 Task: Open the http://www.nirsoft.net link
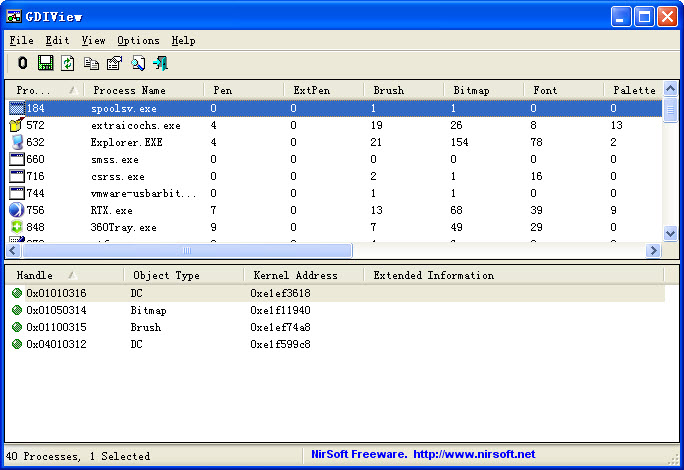pos(474,454)
